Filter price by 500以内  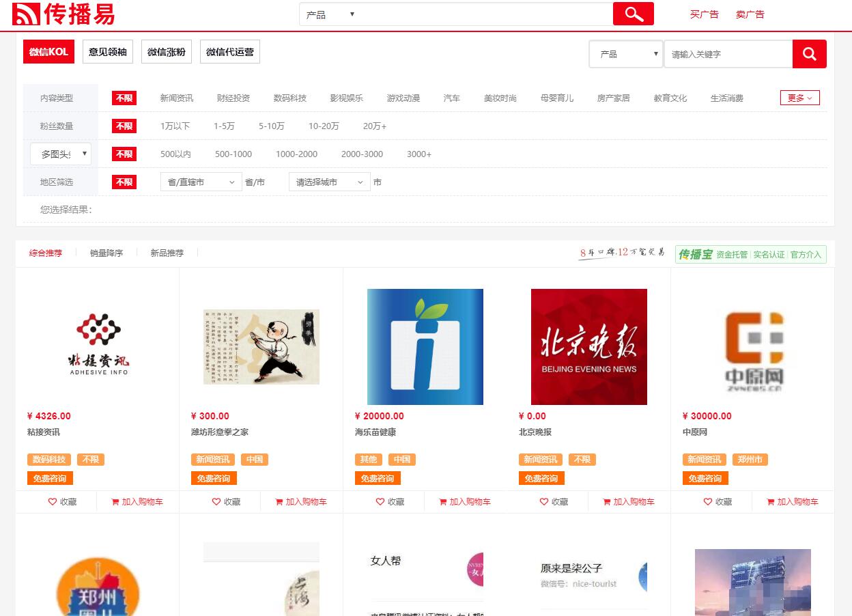[175, 154]
